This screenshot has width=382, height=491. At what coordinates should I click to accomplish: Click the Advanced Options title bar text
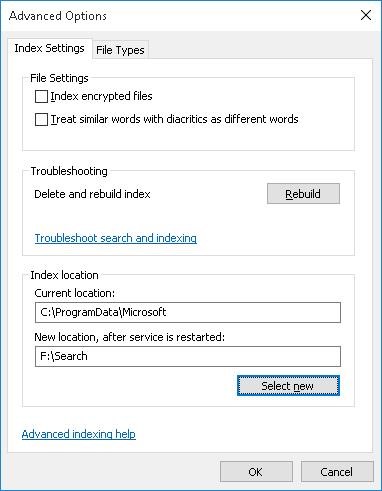58,16
